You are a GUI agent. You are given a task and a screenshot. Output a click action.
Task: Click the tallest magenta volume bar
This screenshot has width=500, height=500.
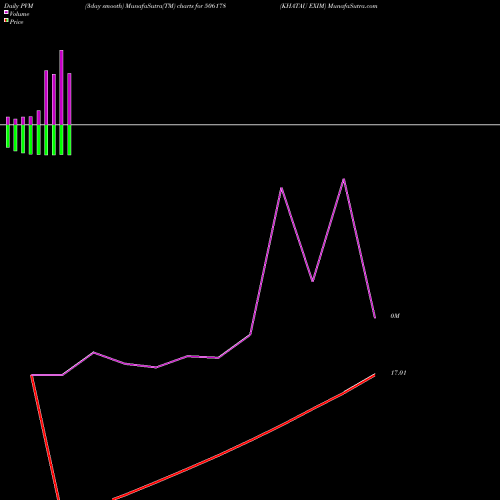coord(61,87)
